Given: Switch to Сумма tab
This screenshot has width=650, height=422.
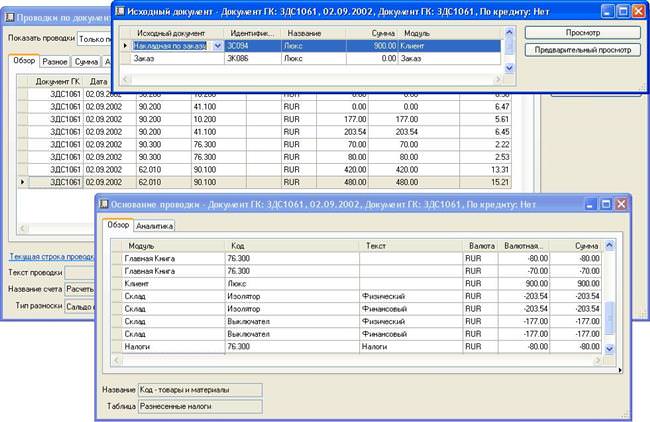Looking at the screenshot, I should tap(86, 62).
